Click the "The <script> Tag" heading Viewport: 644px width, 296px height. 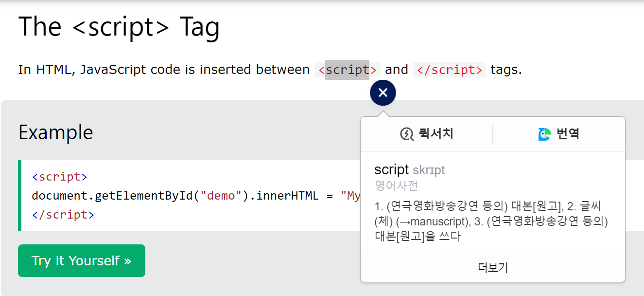point(119,27)
